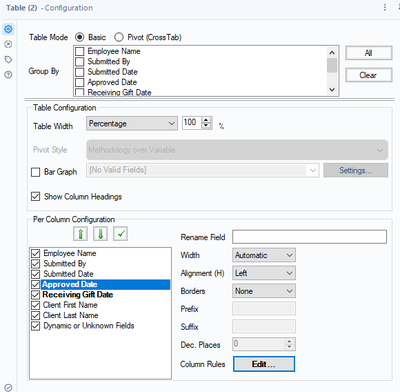Screen dimensions: 400x392
Task: Select Approved Date row in column list
Action: pyautogui.click(x=105, y=284)
